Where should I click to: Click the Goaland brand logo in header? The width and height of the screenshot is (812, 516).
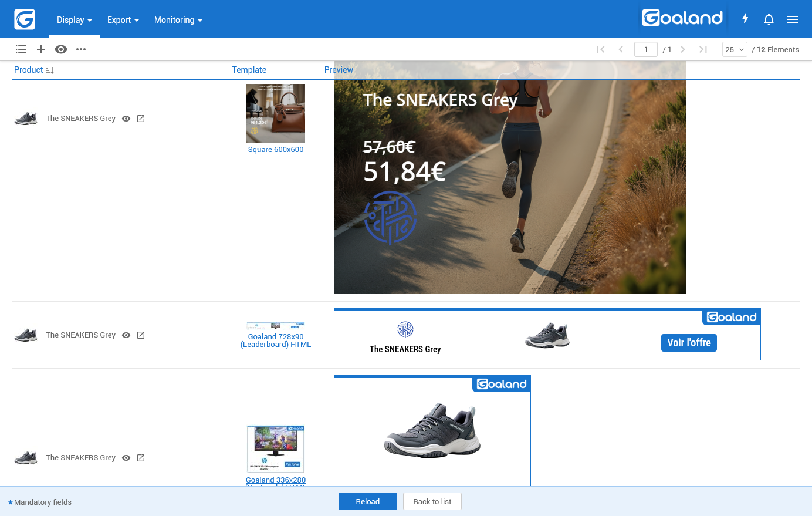point(682,18)
